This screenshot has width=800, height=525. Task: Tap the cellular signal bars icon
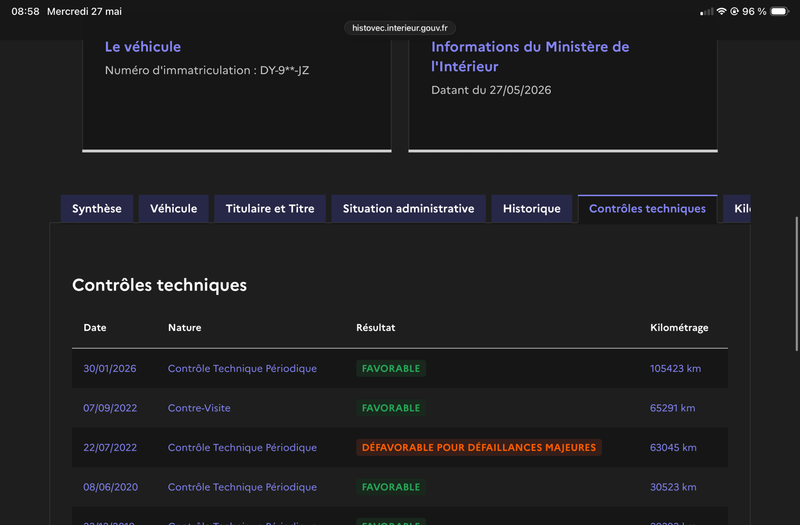point(707,11)
